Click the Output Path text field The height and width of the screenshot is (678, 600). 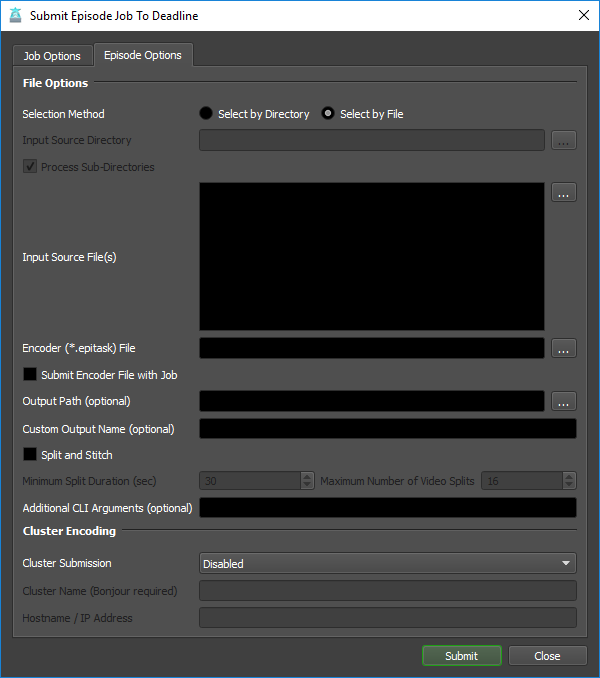(372, 401)
